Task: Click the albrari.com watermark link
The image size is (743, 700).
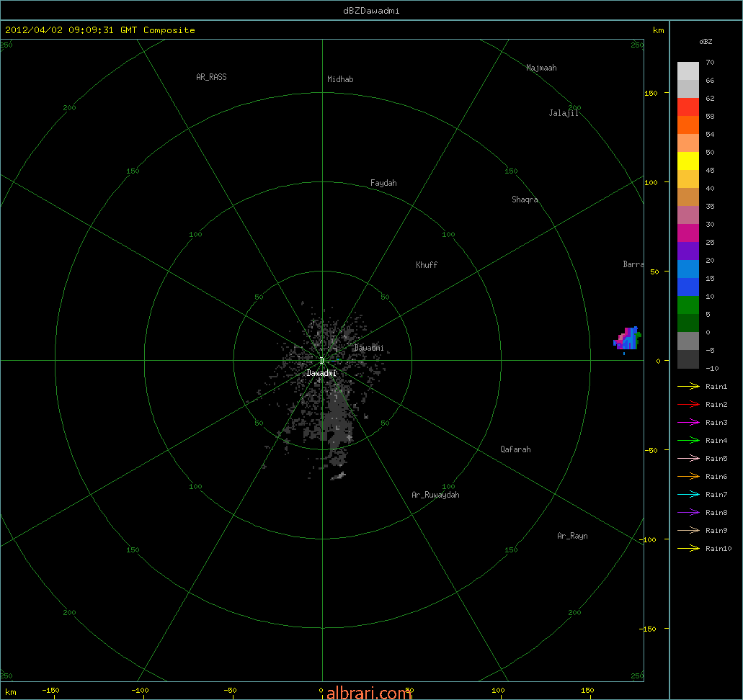Action: [369, 693]
